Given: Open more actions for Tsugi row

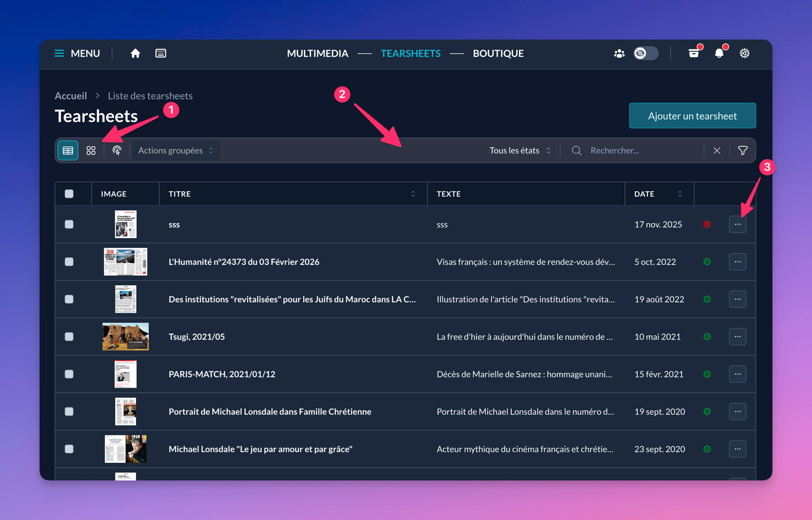Looking at the screenshot, I should (x=737, y=337).
